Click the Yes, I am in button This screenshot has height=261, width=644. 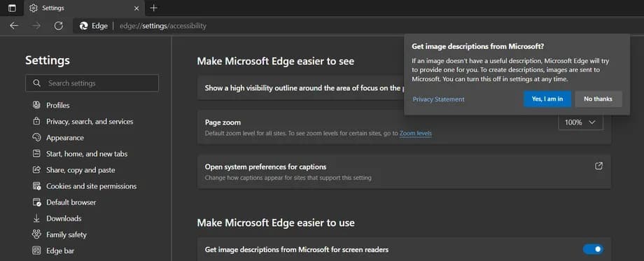(547, 99)
